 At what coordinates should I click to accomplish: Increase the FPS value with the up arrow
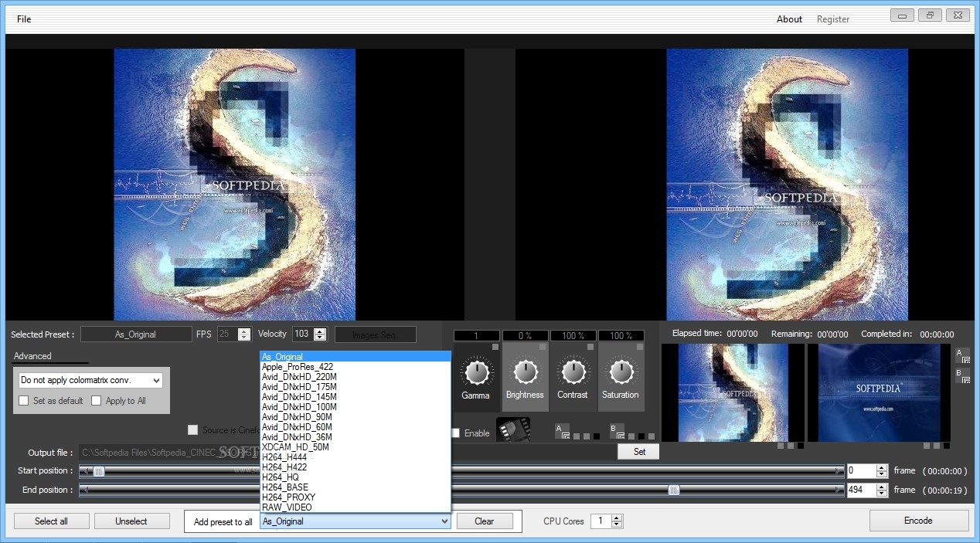coord(244,331)
